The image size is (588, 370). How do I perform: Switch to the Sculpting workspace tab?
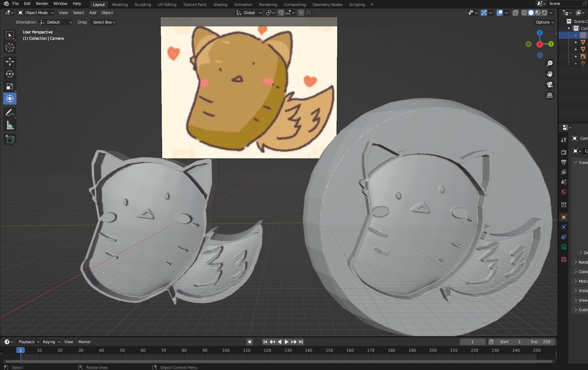pyautogui.click(x=143, y=5)
